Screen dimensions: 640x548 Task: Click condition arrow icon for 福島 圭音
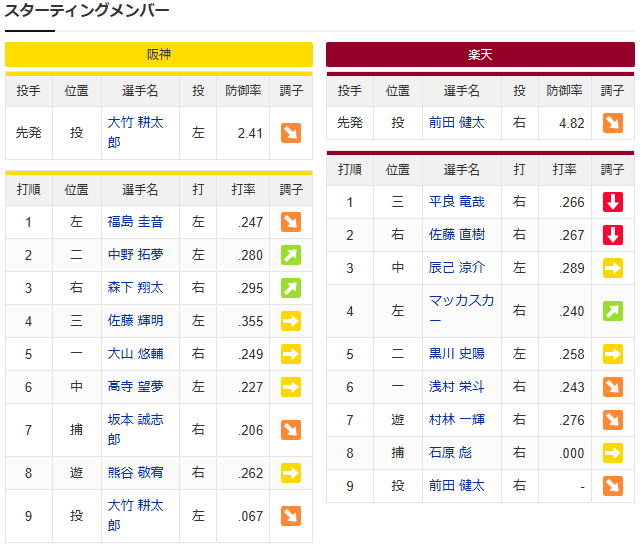tap(291, 222)
